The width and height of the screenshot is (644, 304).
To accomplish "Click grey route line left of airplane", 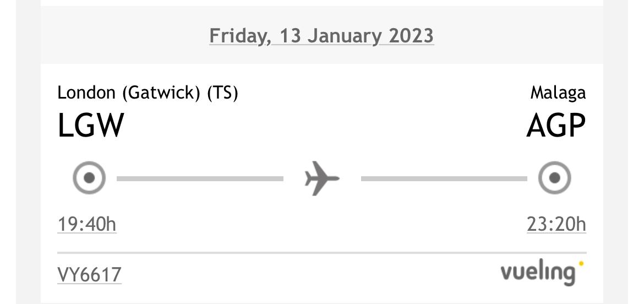I will 200,178.
